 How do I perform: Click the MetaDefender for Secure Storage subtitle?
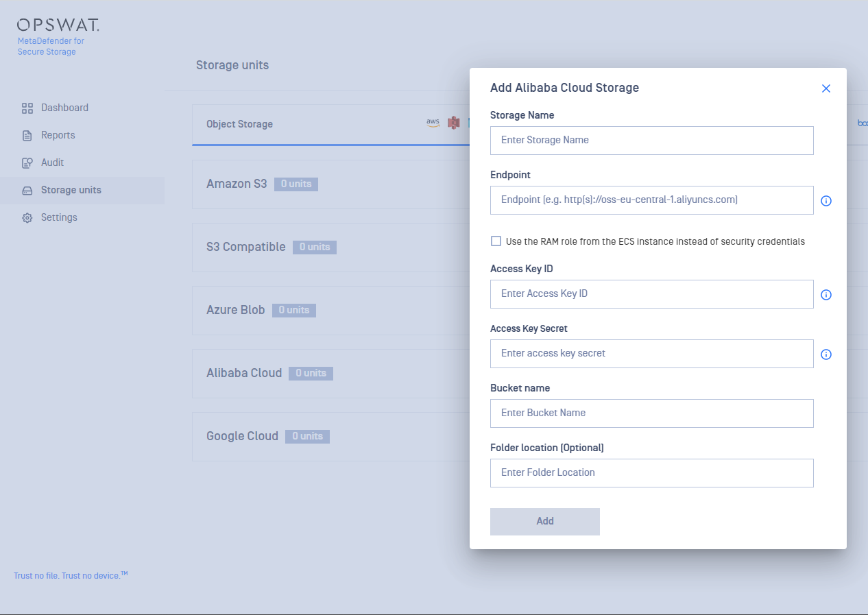(51, 47)
